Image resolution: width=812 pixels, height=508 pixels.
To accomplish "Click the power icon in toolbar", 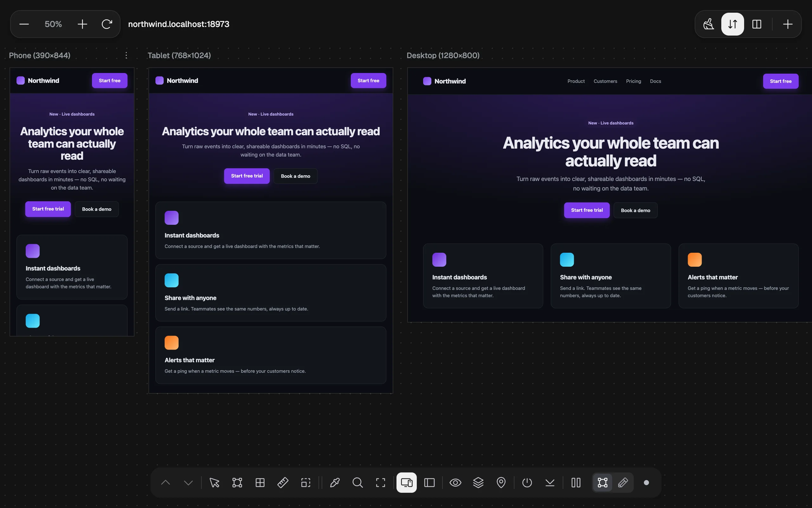I will (527, 483).
